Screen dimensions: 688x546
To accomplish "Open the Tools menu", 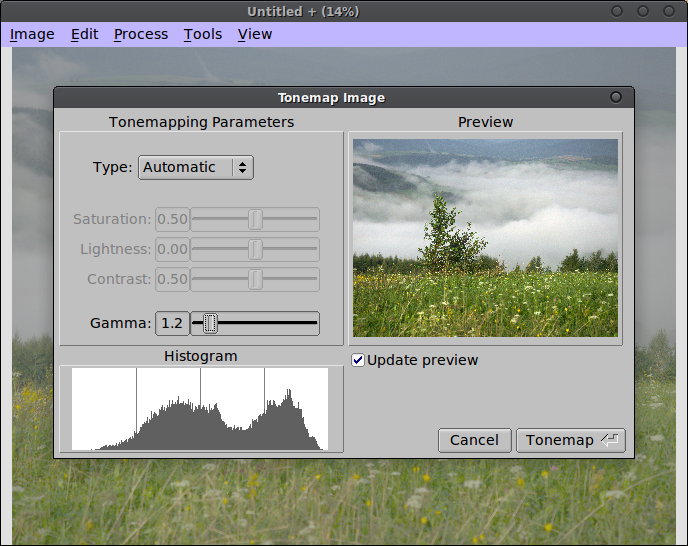I will tap(203, 34).
